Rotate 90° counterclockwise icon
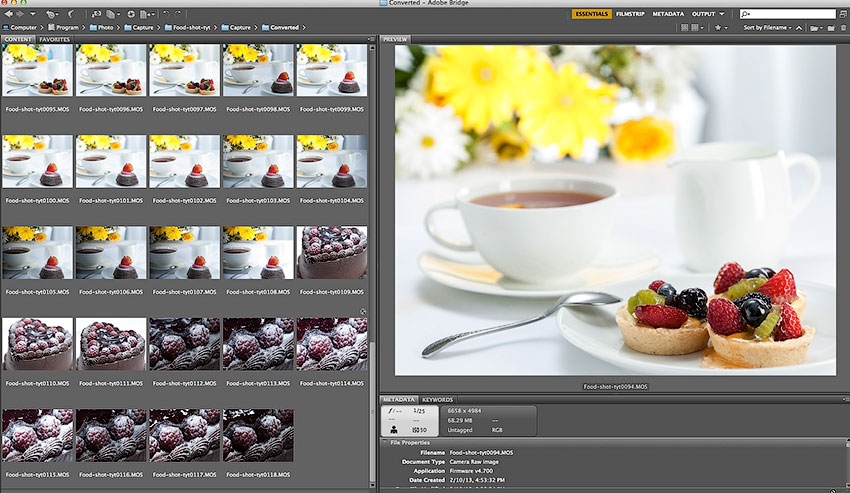The height and width of the screenshot is (493, 850). tap(166, 14)
